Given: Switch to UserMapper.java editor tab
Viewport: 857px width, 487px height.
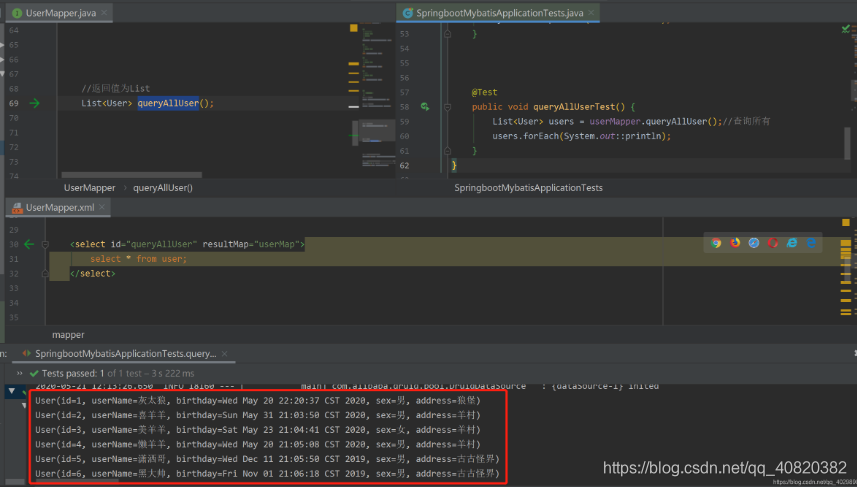Looking at the screenshot, I should tap(59, 13).
